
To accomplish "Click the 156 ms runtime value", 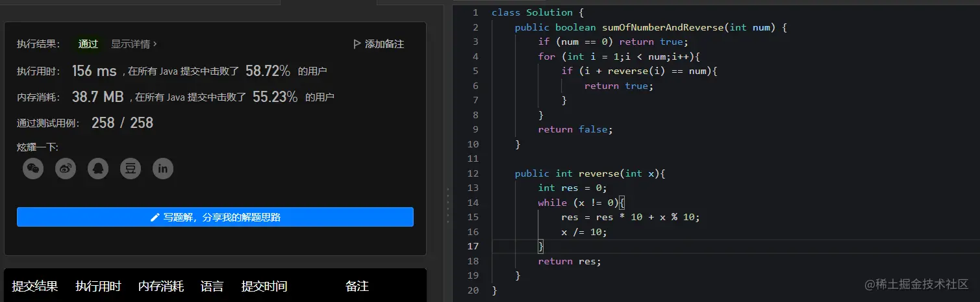I will coord(94,71).
